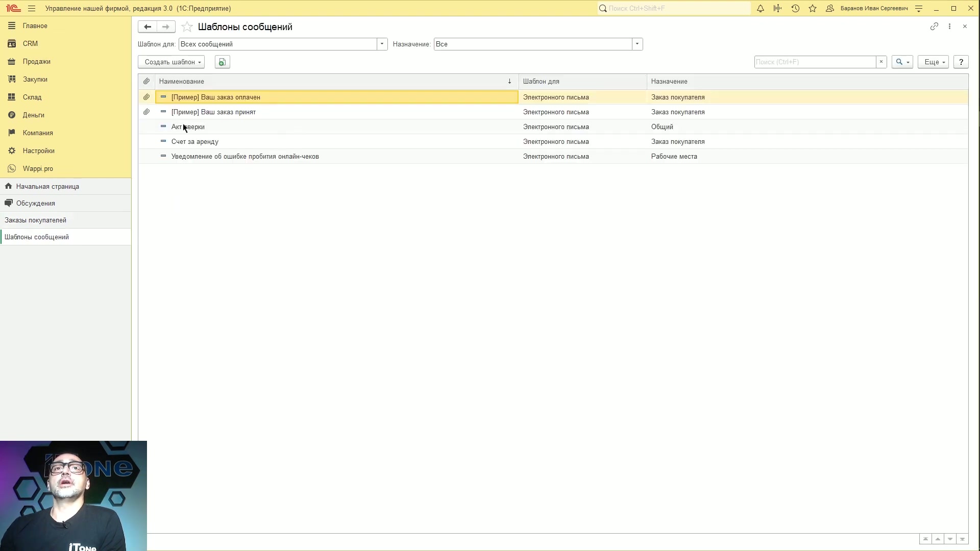
Task: Open the Продажи section
Action: [x=36, y=62]
